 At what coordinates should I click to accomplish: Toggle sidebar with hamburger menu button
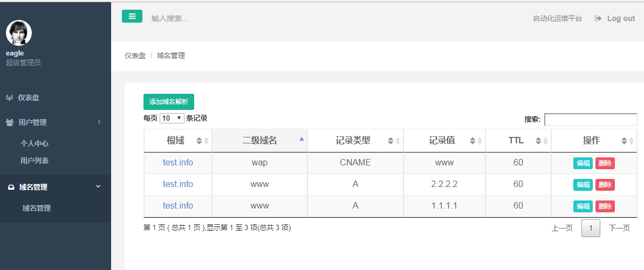tap(132, 16)
